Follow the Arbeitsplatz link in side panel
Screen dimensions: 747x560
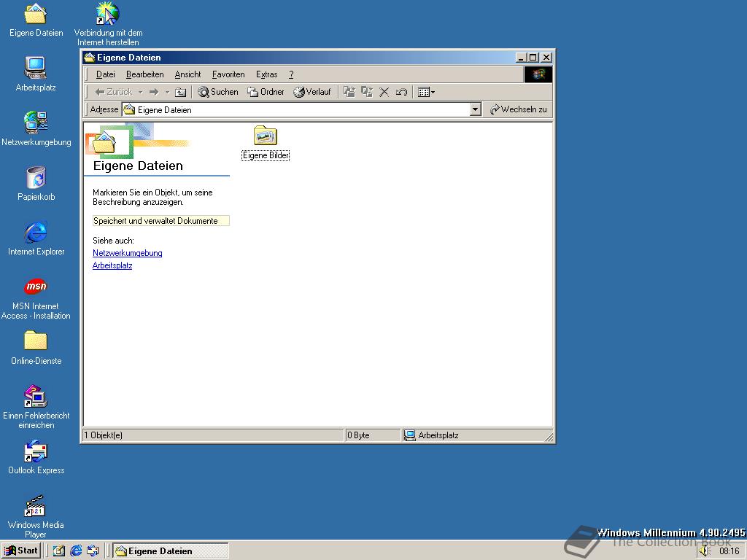(112, 265)
